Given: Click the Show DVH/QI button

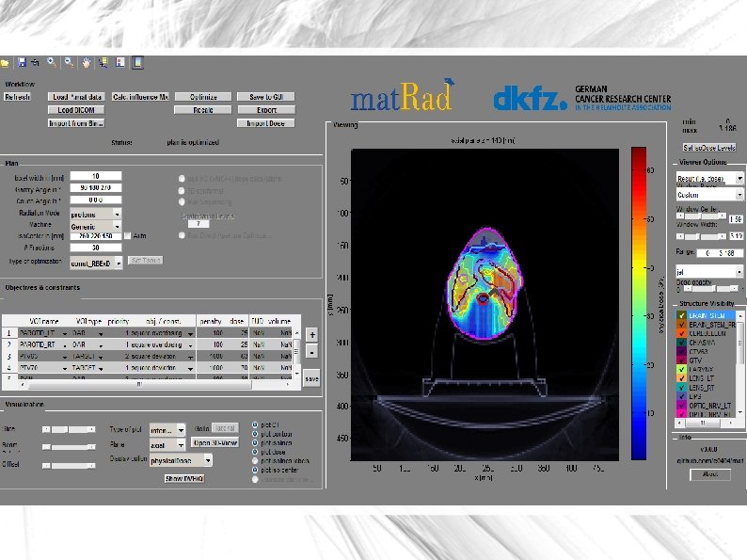Looking at the screenshot, I should tap(184, 478).
